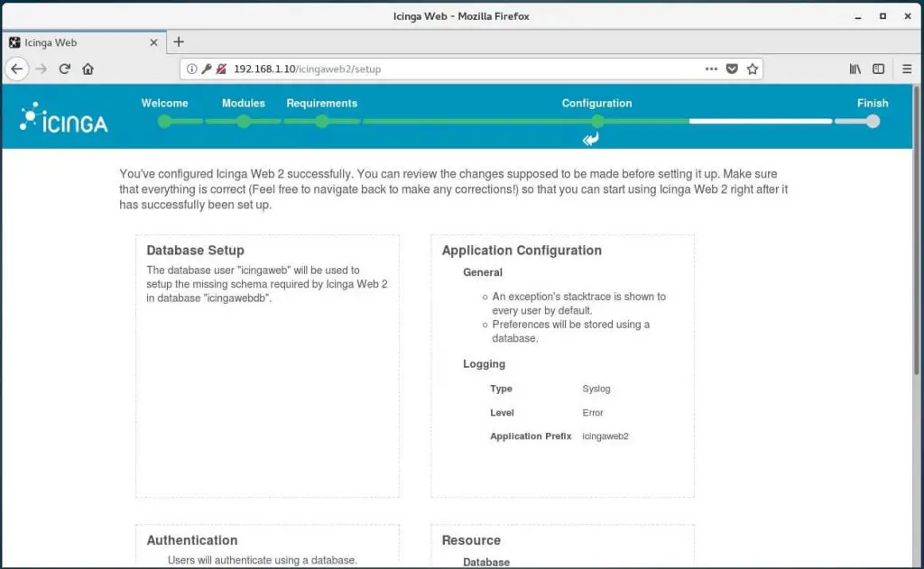The height and width of the screenshot is (569, 924).
Task: Close the Firefox window
Action: click(908, 16)
